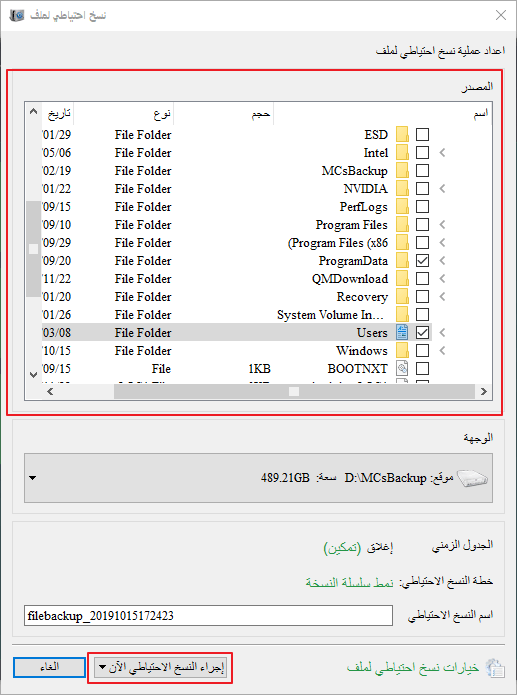The image size is (517, 695).
Task: Click the BOOTNXT file icon
Action: click(x=402, y=368)
